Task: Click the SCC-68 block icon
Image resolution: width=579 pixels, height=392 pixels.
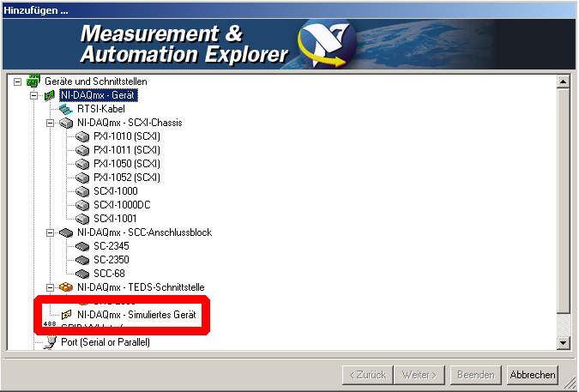Action: (82, 274)
